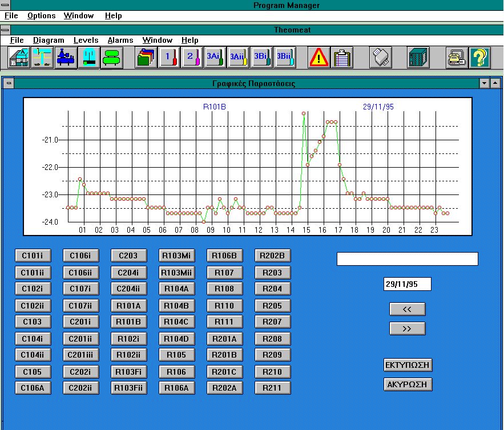Click the teal office building icon
Viewport: 504px width, 430px height.
point(418,58)
